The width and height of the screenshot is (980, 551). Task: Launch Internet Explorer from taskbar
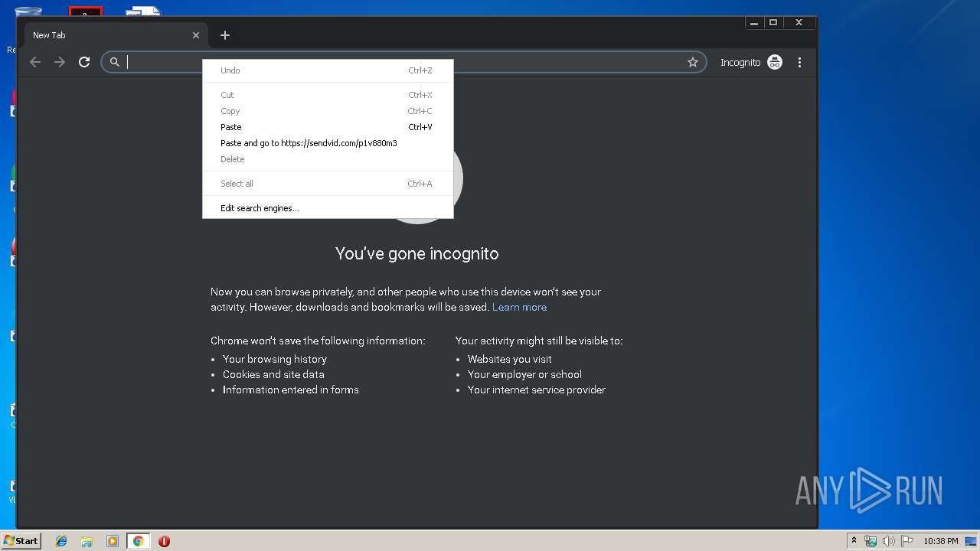[61, 541]
